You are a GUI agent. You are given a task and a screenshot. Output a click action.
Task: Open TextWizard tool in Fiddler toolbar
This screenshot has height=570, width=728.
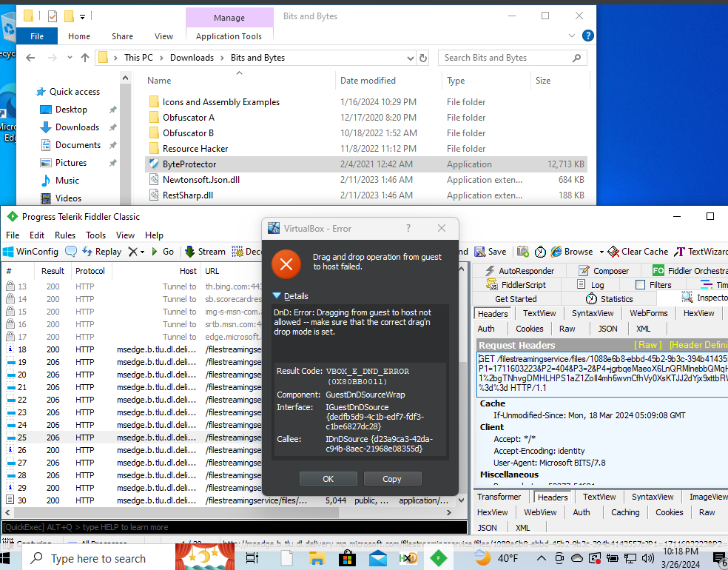[x=701, y=252]
